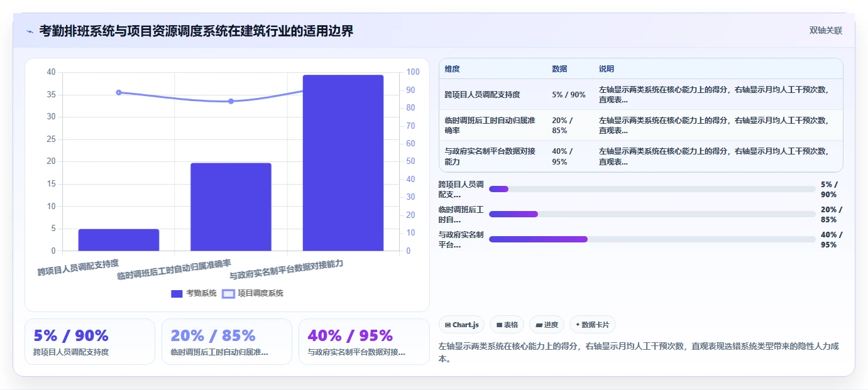The height and width of the screenshot is (390, 868).
Task: Click the lightning icon beside the title
Action: 30,31
